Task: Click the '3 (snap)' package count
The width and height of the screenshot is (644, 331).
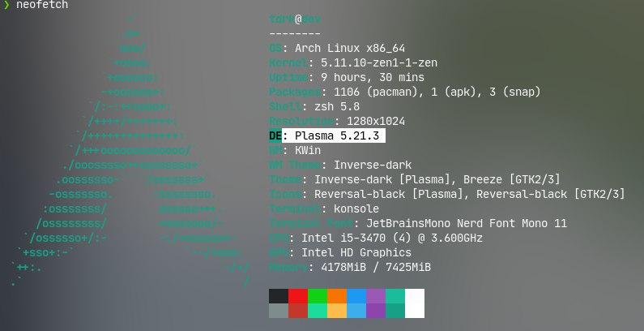Action: (515, 92)
